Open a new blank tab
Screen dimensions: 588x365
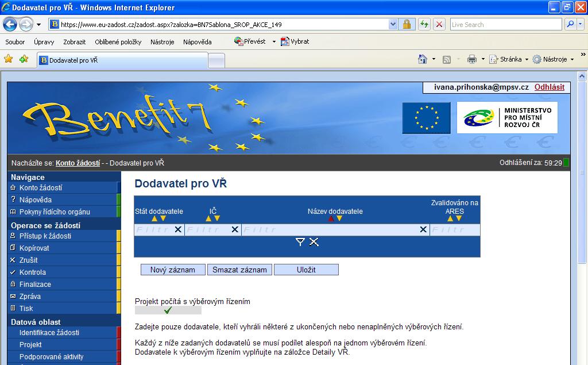(216, 61)
